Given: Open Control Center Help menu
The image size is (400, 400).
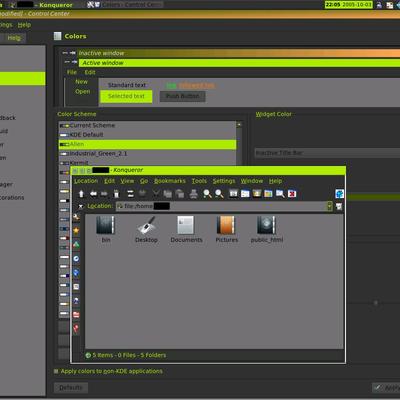Looking at the screenshot, I should (24, 25).
